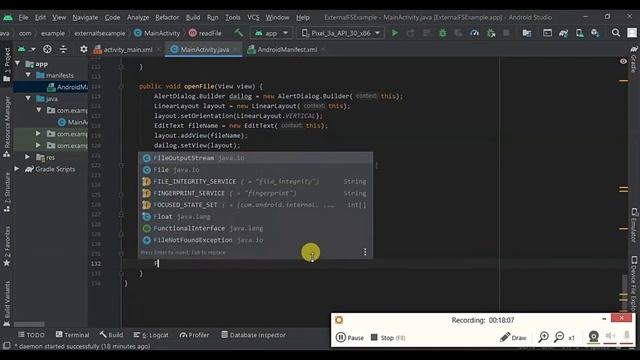Screen dimensions: 640x360
Task: Zoom out with recorder magnifier minus
Action: point(559,337)
